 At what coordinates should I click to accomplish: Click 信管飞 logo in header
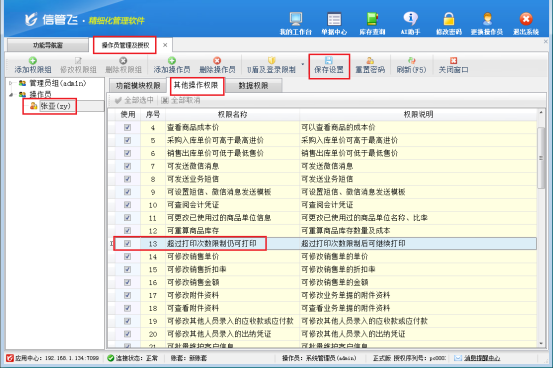tap(51, 19)
